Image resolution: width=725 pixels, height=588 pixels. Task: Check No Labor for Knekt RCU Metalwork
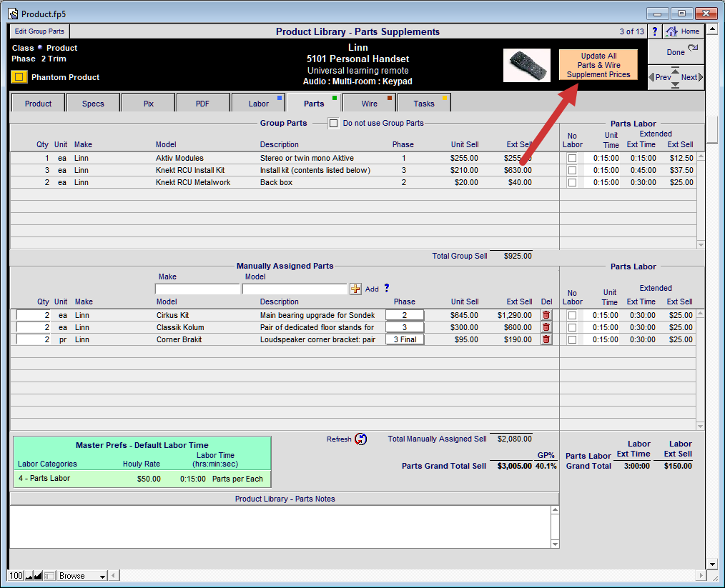click(x=572, y=182)
